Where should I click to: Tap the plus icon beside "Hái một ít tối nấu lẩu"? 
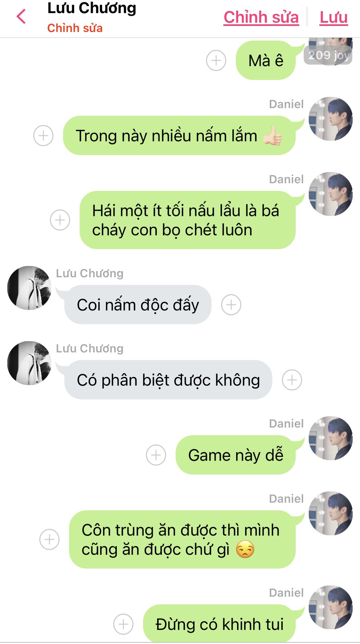pos(60,220)
